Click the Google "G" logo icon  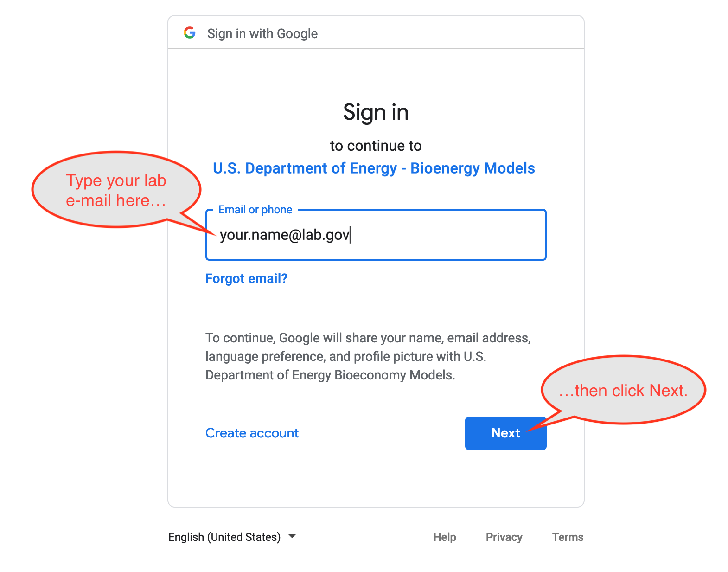[189, 33]
